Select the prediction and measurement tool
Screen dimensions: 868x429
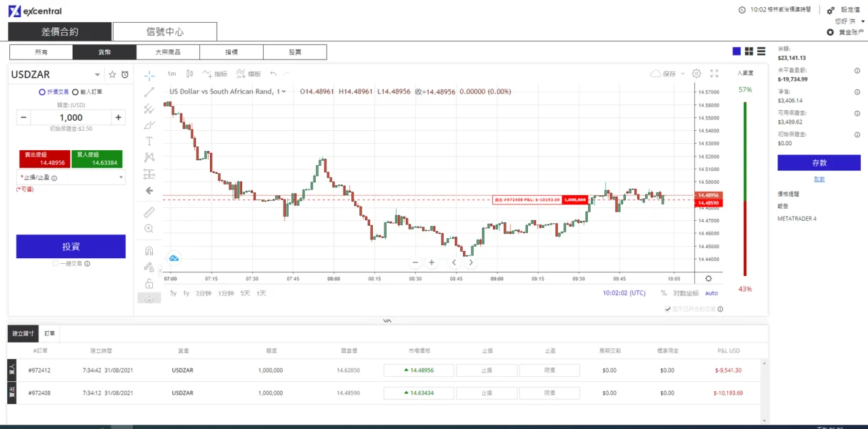(149, 174)
